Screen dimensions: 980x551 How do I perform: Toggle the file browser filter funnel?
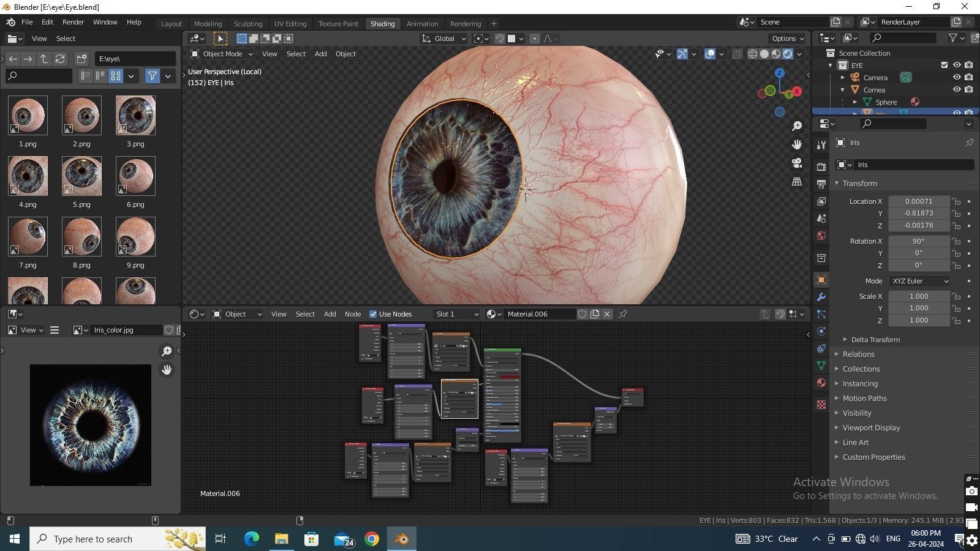click(x=152, y=76)
